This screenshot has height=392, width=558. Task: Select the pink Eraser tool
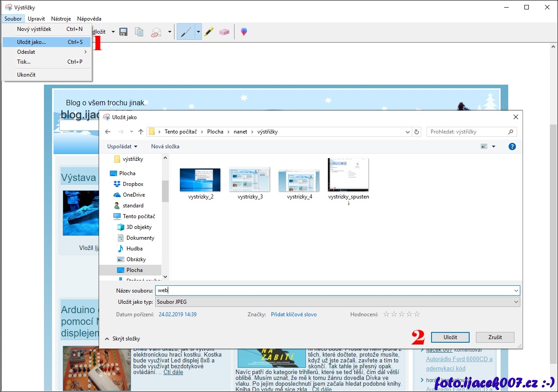[x=224, y=32]
